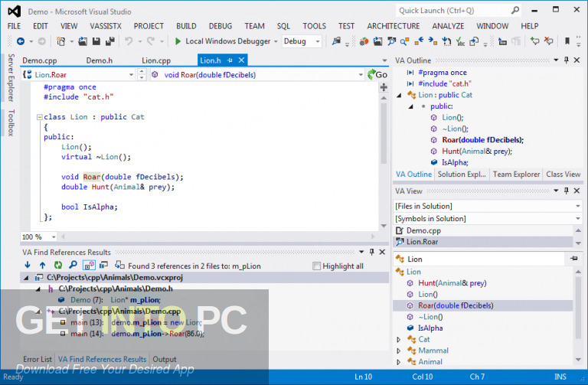This screenshot has width=588, height=385.
Task: Select Hunt(Animal& prey) in VA View list
Action: click(x=452, y=283)
